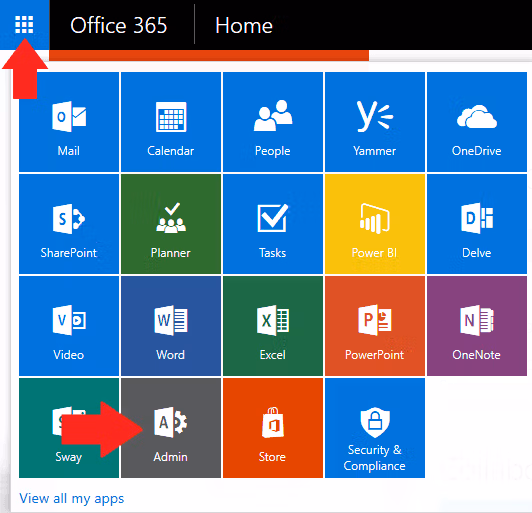Click the View all my apps link

click(72, 499)
